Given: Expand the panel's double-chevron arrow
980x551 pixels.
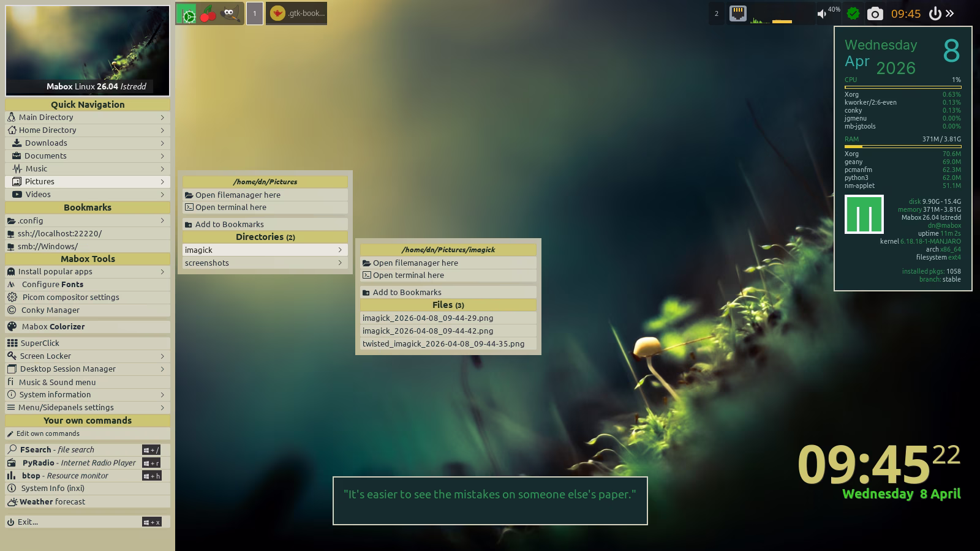Looking at the screenshot, I should [x=950, y=13].
